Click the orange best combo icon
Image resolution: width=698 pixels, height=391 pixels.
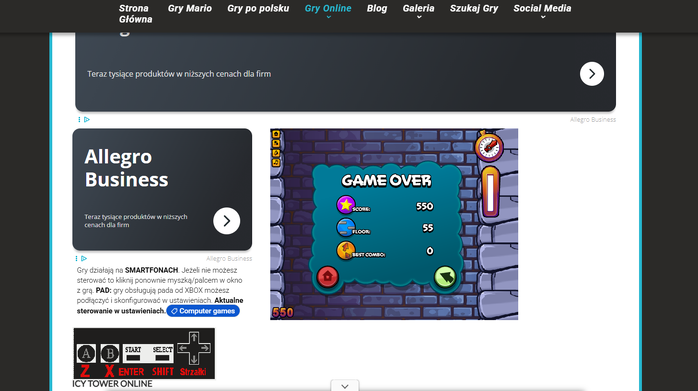pos(345,250)
